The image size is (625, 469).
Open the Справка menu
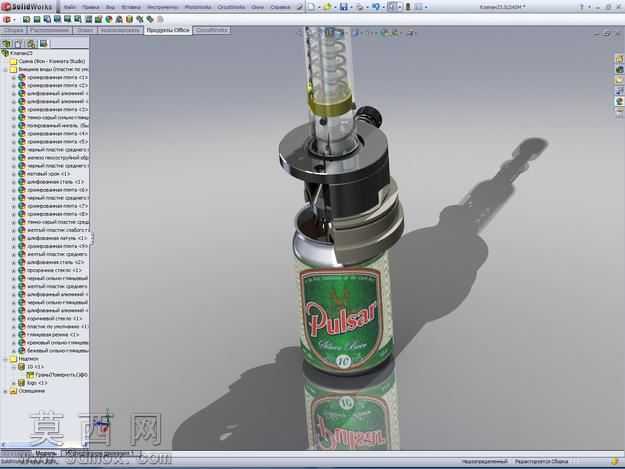point(280,7)
